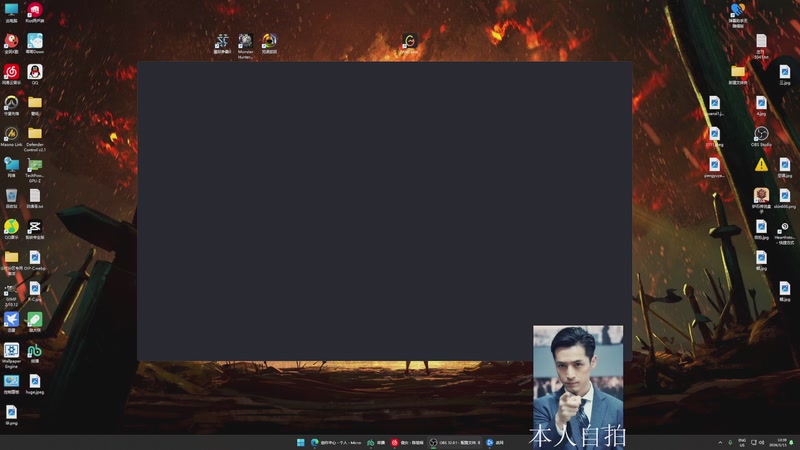Viewport: 800px width, 450px height.
Task: Click the dark blank window area
Action: [385, 211]
